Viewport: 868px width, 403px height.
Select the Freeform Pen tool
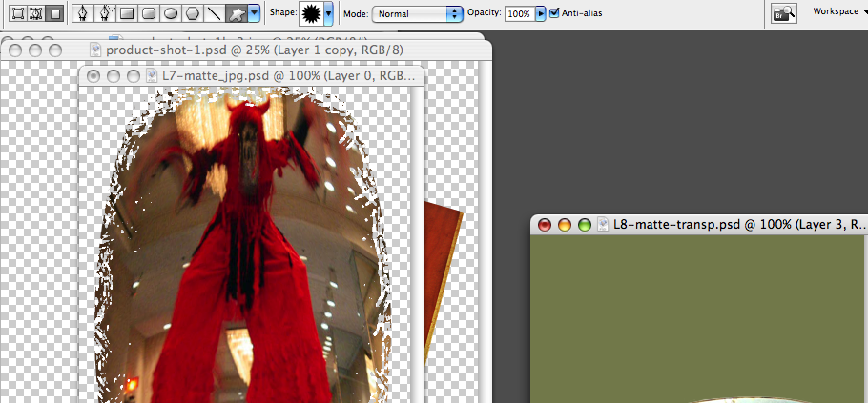tap(106, 14)
